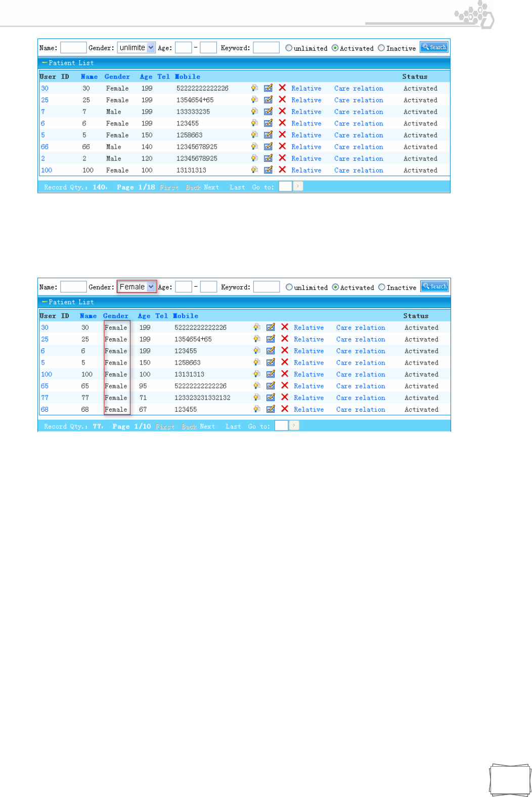
Task: Go to Next page in the 1/18 list
Action: click(x=211, y=187)
